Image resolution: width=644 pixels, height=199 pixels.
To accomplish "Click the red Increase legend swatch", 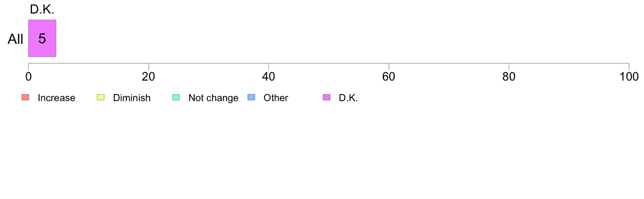I will (x=25, y=97).
